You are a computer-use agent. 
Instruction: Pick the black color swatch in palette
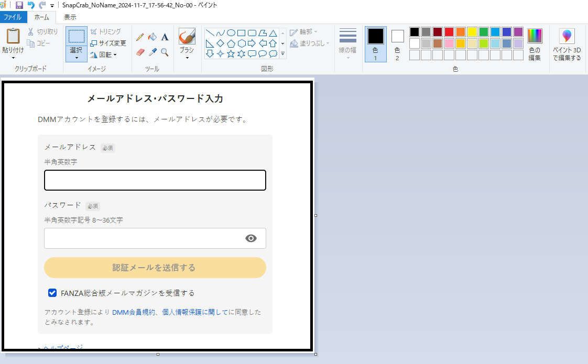pos(415,32)
